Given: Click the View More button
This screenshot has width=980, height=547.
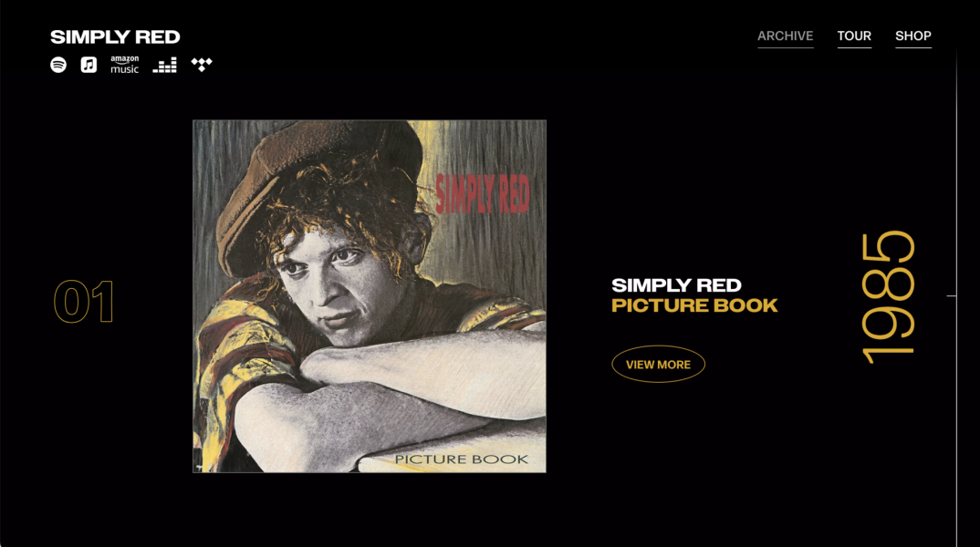Looking at the screenshot, I should 658,364.
